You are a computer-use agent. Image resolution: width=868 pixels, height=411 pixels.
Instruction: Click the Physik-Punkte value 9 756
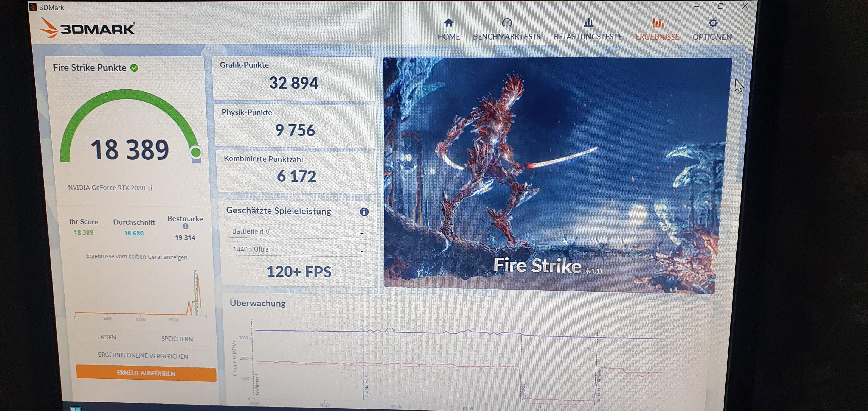(295, 130)
